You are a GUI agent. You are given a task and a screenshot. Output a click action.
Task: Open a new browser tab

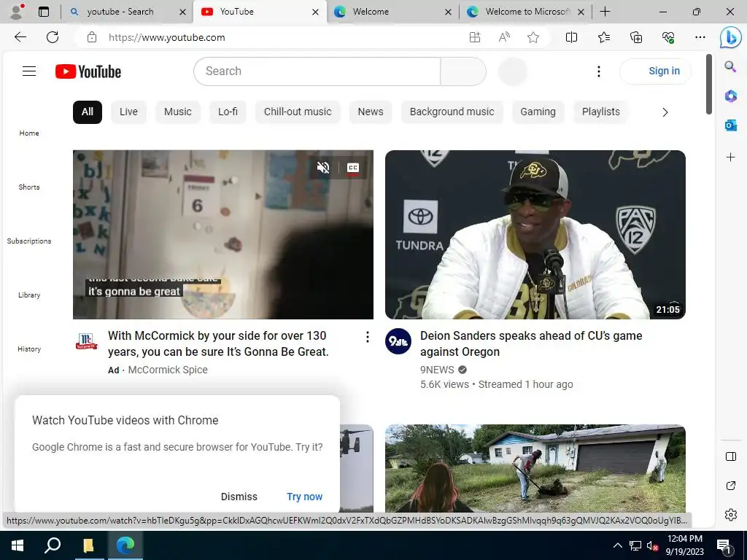[x=605, y=12]
